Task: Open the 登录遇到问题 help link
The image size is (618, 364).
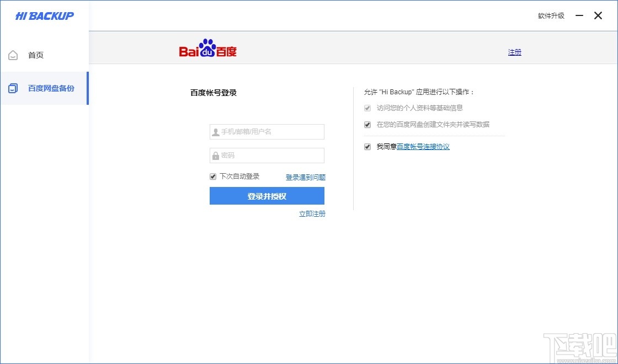Action: [305, 176]
